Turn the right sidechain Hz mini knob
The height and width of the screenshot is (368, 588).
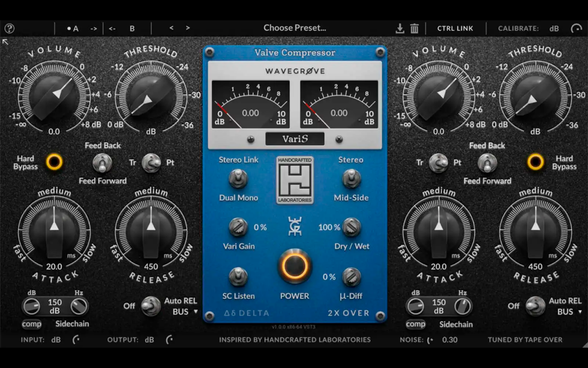coord(463,306)
